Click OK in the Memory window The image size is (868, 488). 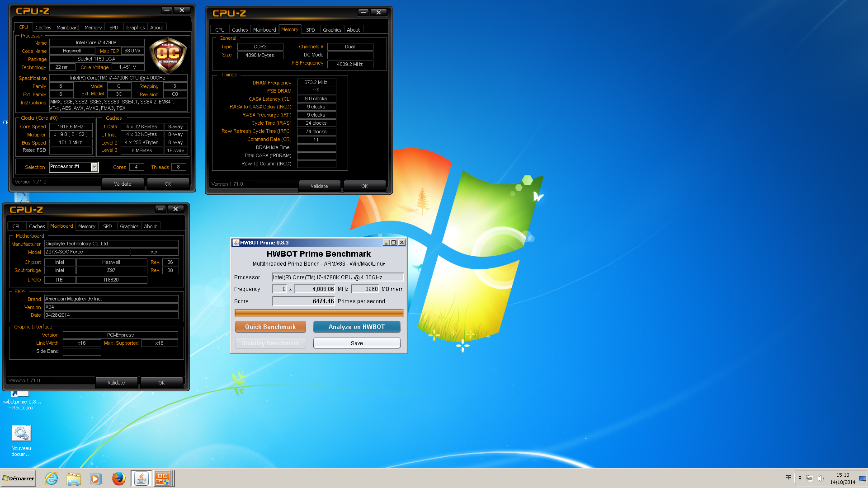(364, 186)
